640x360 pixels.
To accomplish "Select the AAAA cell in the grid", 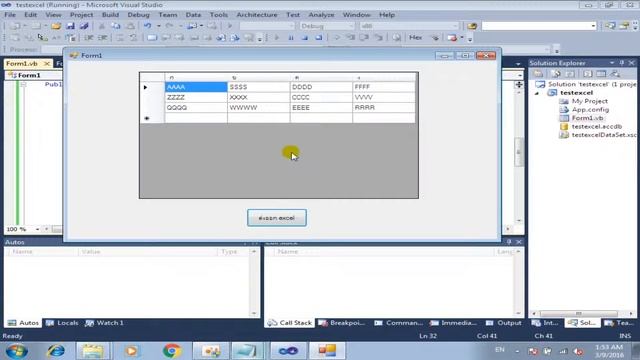I will pyautogui.click(x=196, y=87).
